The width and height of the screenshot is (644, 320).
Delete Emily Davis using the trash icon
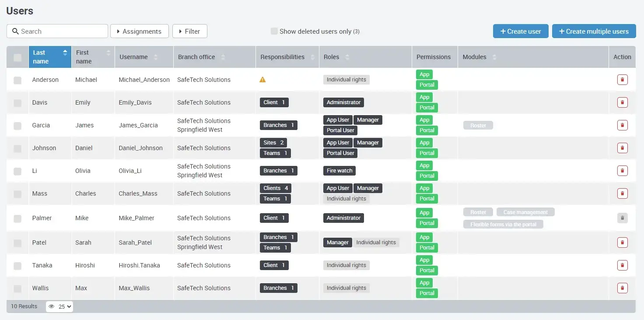click(x=622, y=102)
